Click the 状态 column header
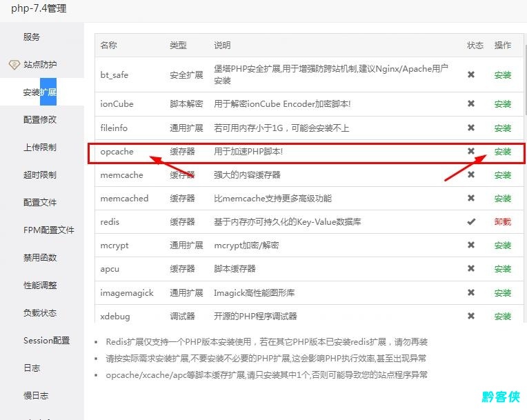This screenshot has width=527, height=420. click(x=475, y=45)
